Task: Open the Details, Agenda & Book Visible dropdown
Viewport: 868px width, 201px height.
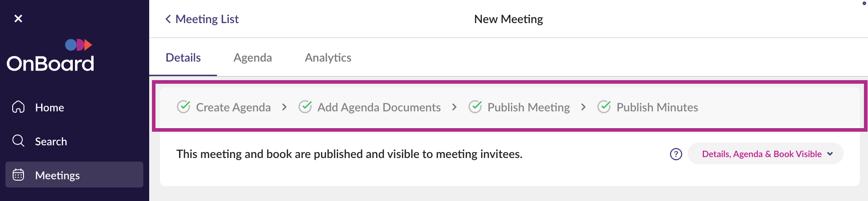Action: [765, 154]
